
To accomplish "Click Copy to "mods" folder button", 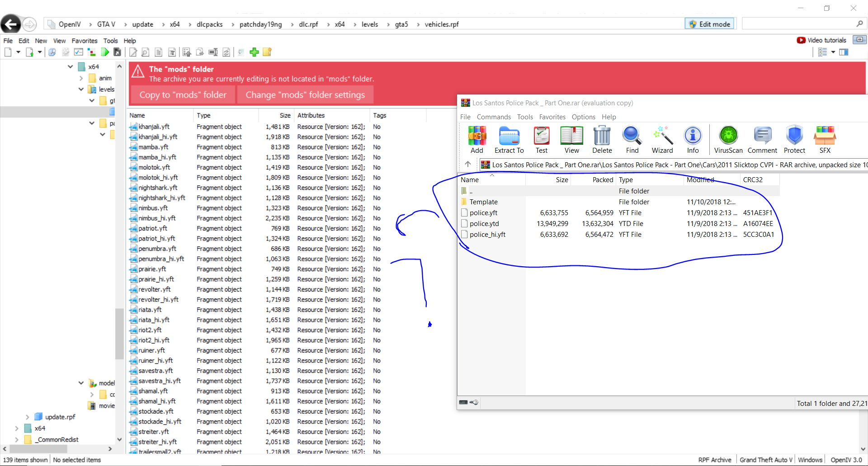I will click(183, 95).
